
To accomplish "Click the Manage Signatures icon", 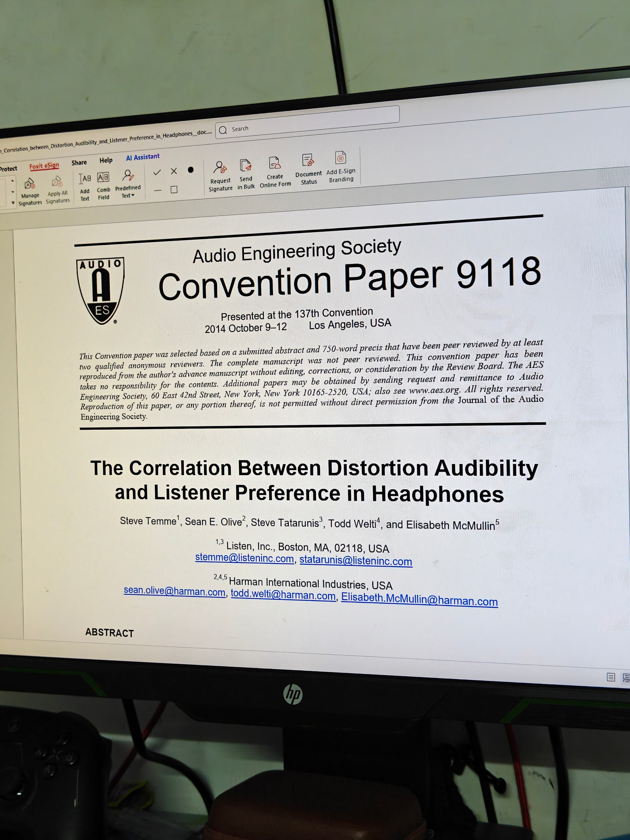I will [x=30, y=184].
